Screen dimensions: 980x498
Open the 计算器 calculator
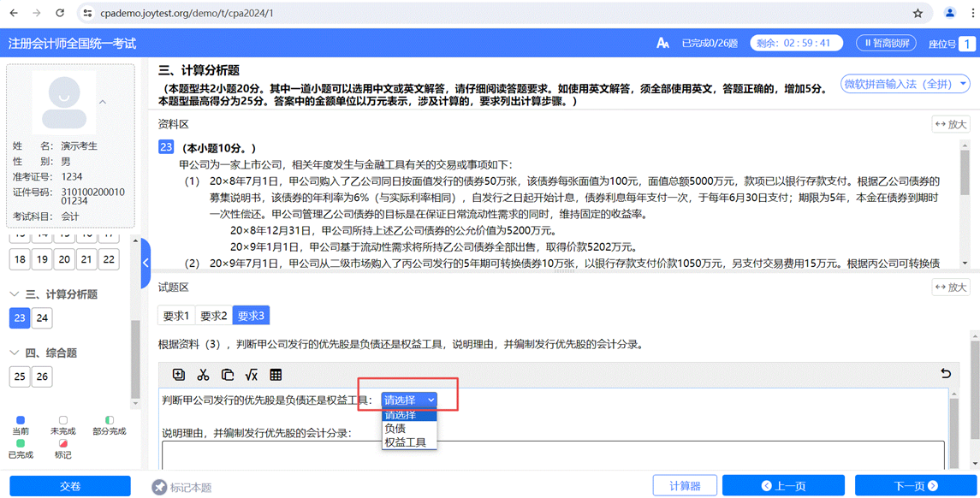[x=686, y=484]
